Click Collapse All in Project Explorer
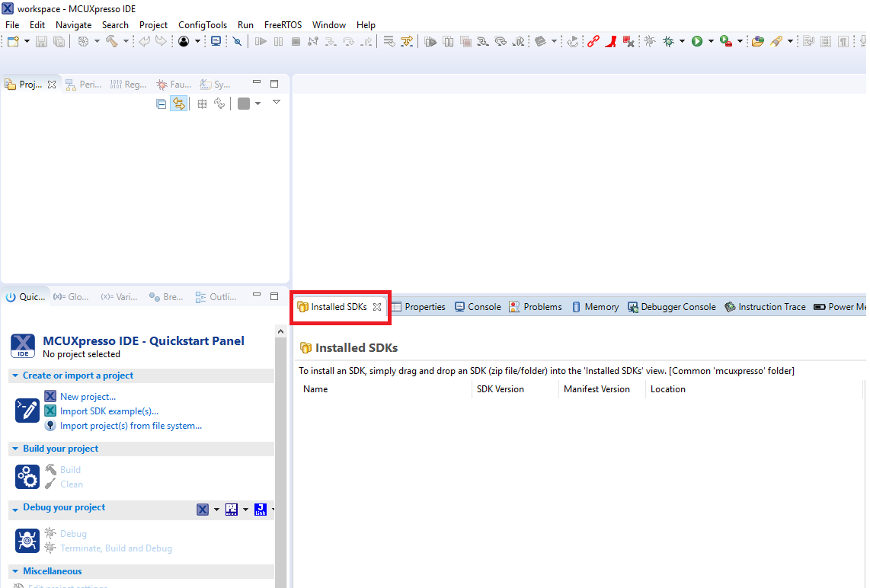Screen dimensions: 870x588 pos(161,104)
